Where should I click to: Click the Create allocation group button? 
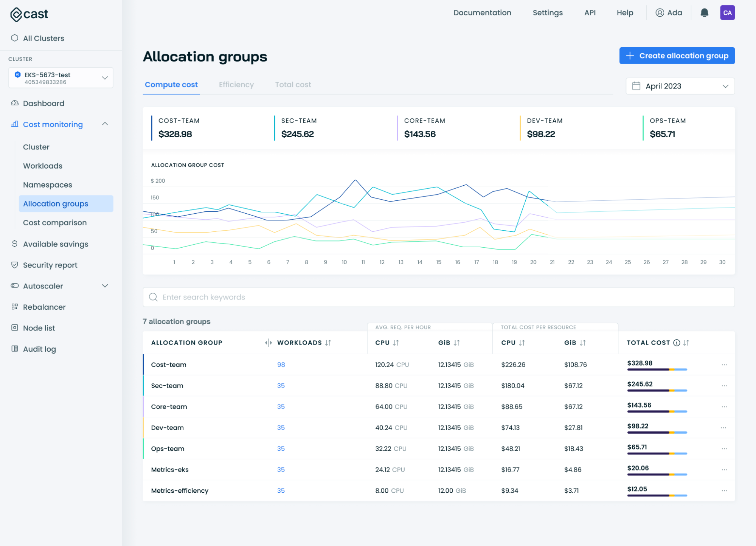tap(677, 56)
